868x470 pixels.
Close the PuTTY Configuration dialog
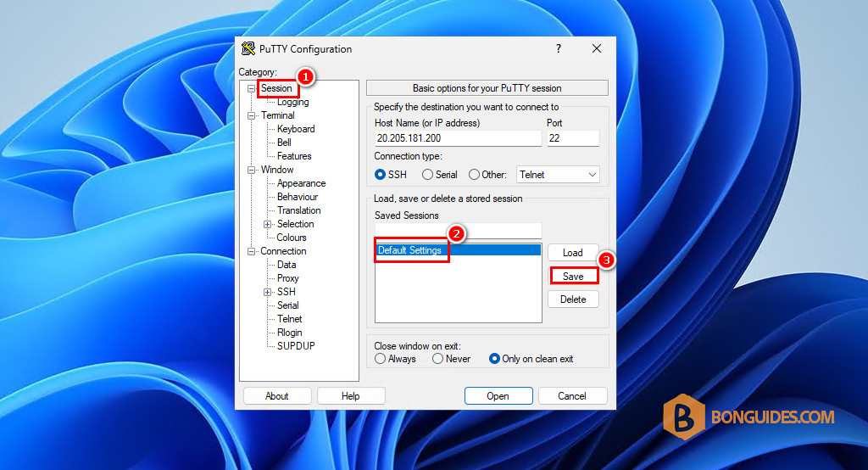[x=597, y=48]
